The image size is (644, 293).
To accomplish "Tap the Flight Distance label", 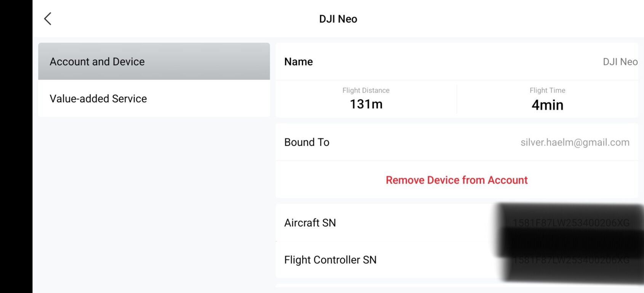I will [x=366, y=90].
